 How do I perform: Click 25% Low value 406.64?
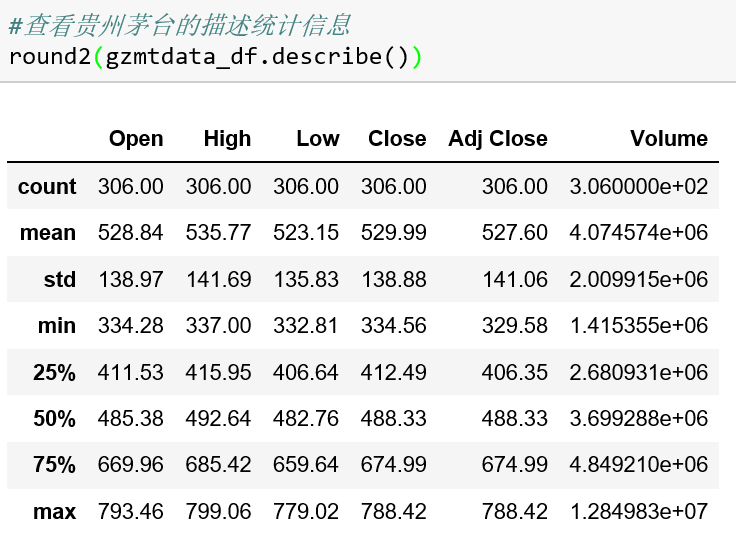[x=306, y=372]
